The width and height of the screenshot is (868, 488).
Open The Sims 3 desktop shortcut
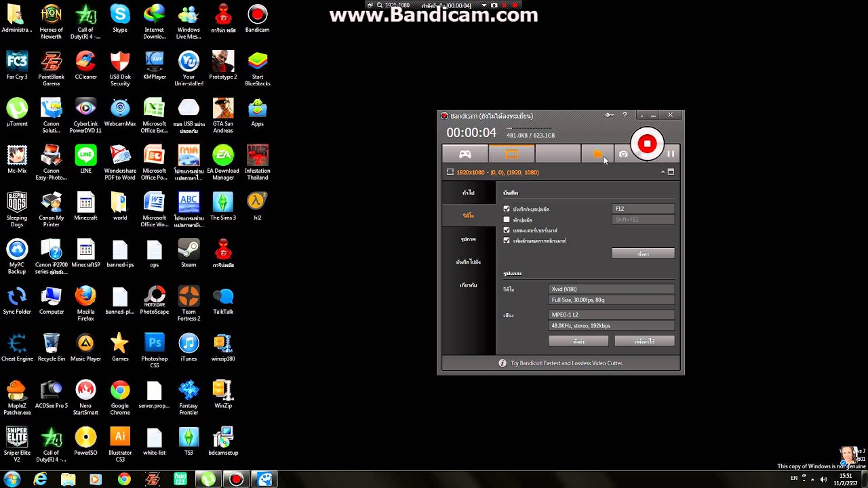(223, 207)
